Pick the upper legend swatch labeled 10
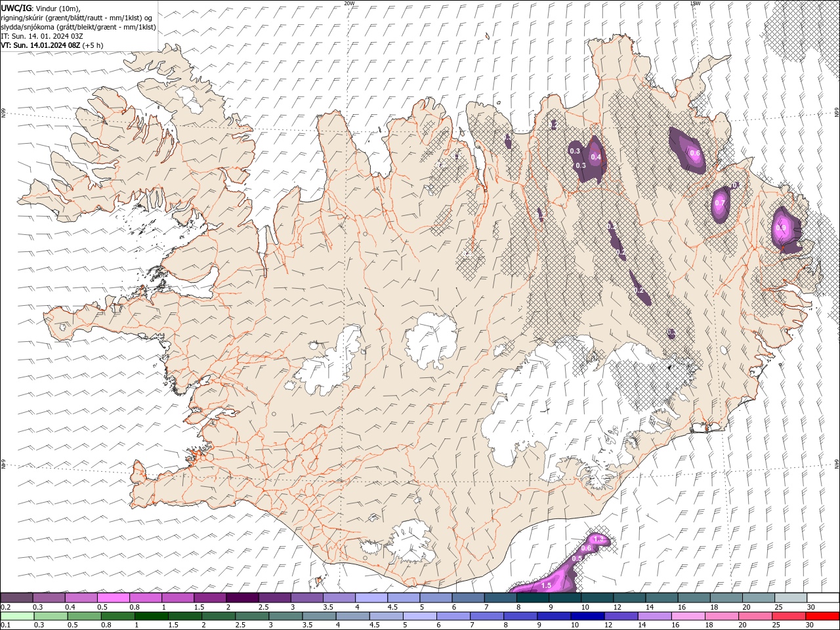Image resolution: width=840 pixels, height=630 pixels. [x=597, y=597]
